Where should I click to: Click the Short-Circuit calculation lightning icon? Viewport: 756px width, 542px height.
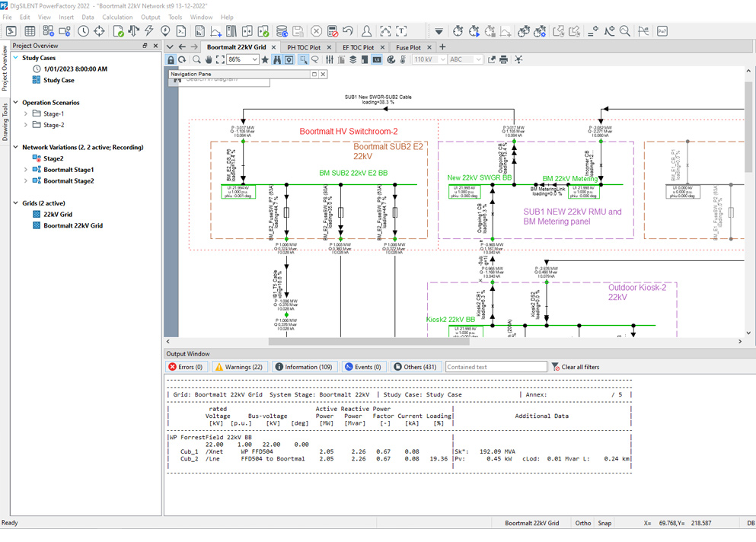pos(149,31)
